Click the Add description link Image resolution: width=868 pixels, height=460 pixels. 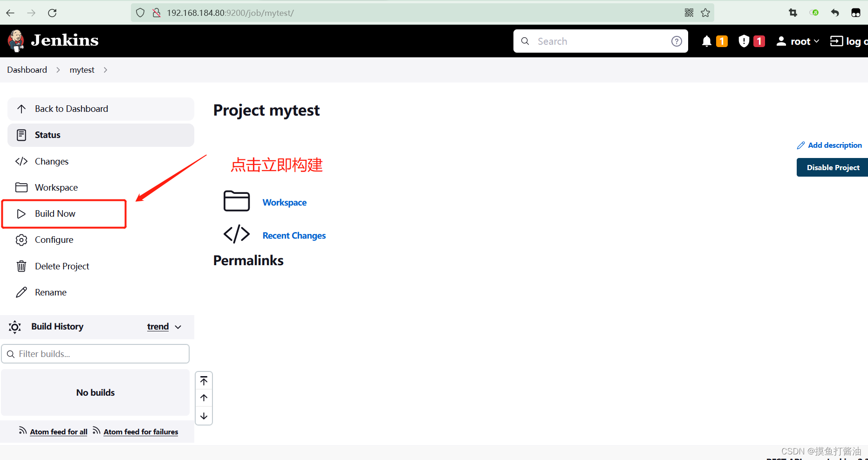coord(834,145)
